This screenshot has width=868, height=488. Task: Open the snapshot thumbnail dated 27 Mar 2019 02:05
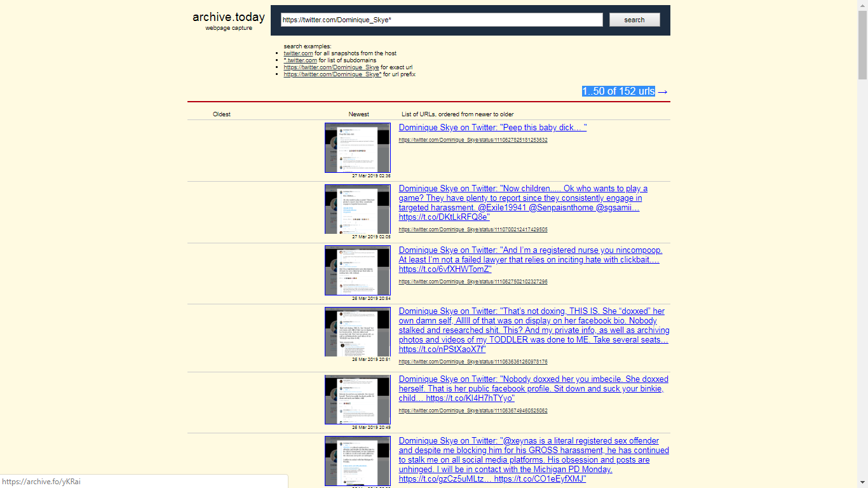click(358, 209)
